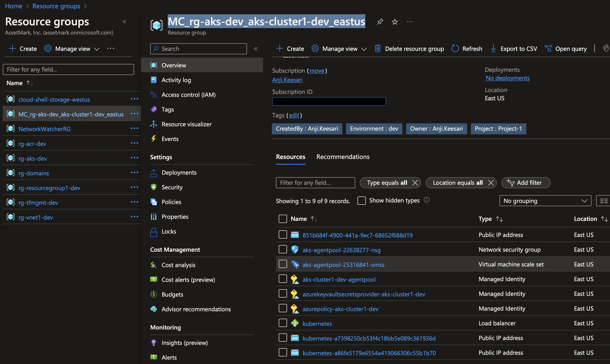The height and width of the screenshot is (364, 610).
Task: Check the box for aks-cluster1-dev-agentpool
Action: pyautogui.click(x=283, y=279)
